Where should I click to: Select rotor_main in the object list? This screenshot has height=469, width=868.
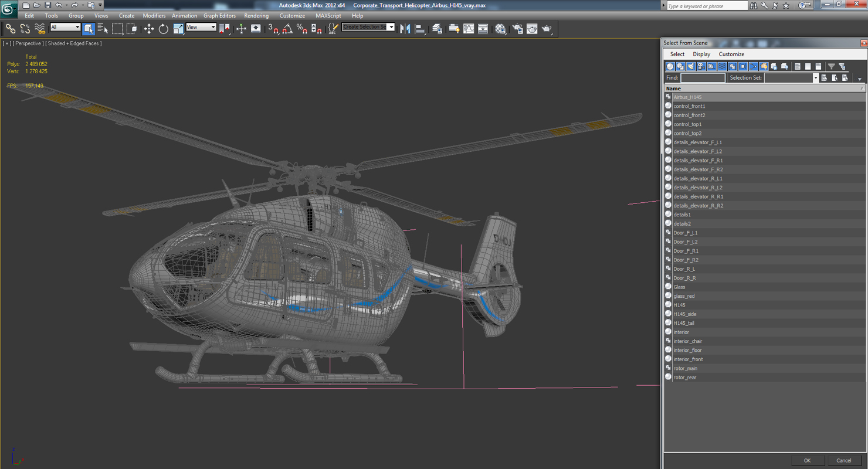pos(764,368)
